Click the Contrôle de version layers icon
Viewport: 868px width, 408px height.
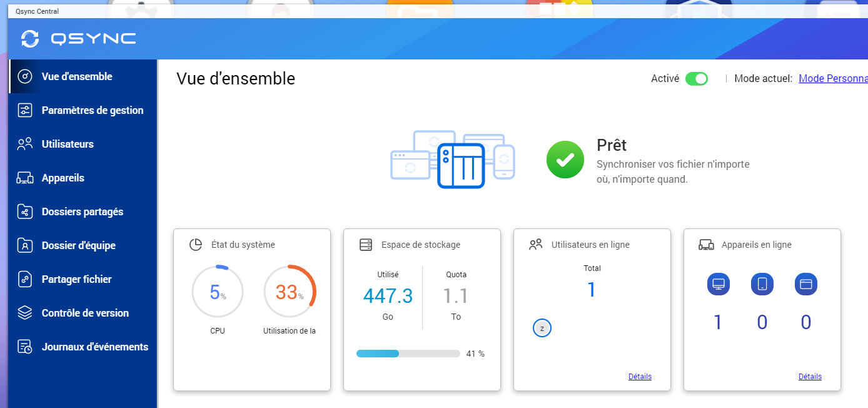pyautogui.click(x=25, y=313)
